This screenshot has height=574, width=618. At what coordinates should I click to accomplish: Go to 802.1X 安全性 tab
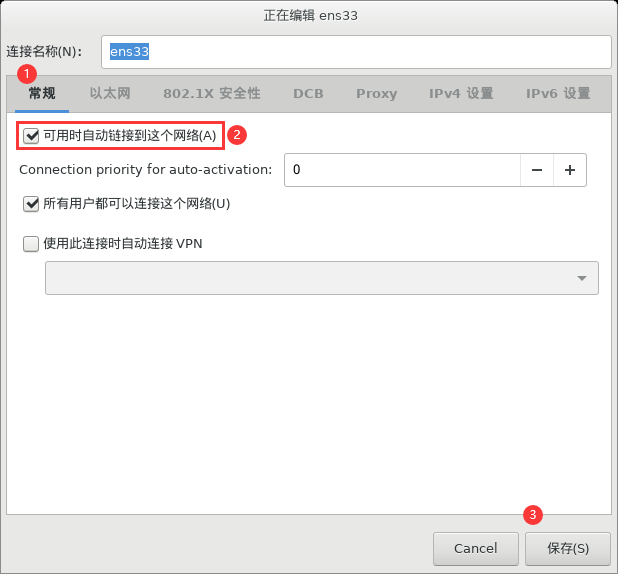[x=212, y=93]
